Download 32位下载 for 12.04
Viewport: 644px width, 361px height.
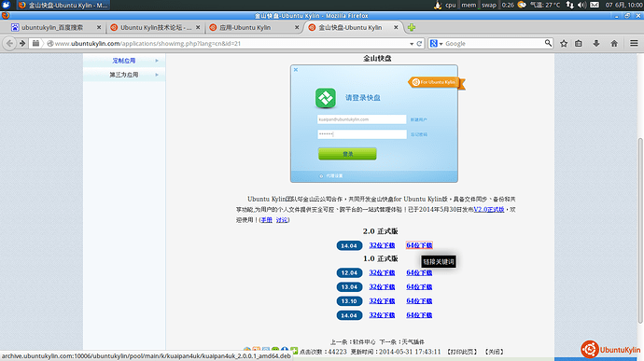(382, 272)
